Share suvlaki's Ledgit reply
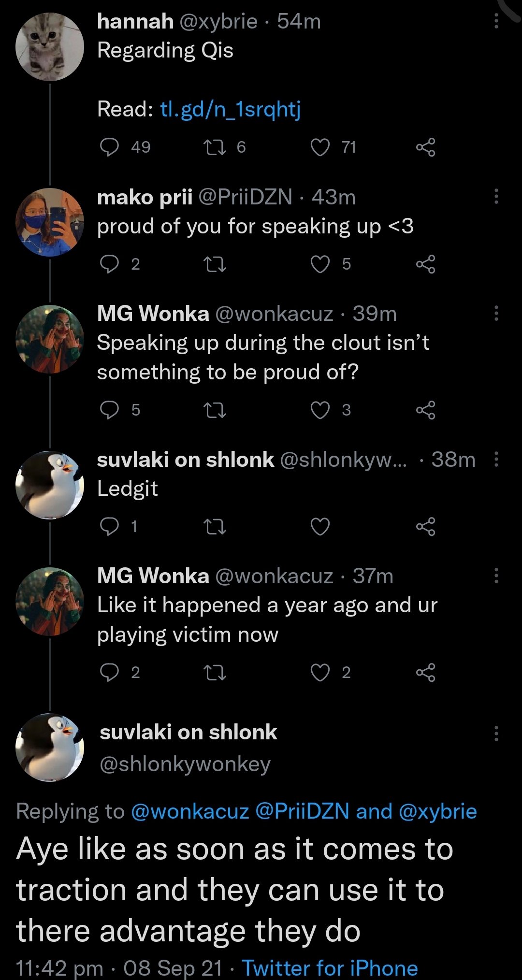This screenshot has width=522, height=980. coord(425,526)
